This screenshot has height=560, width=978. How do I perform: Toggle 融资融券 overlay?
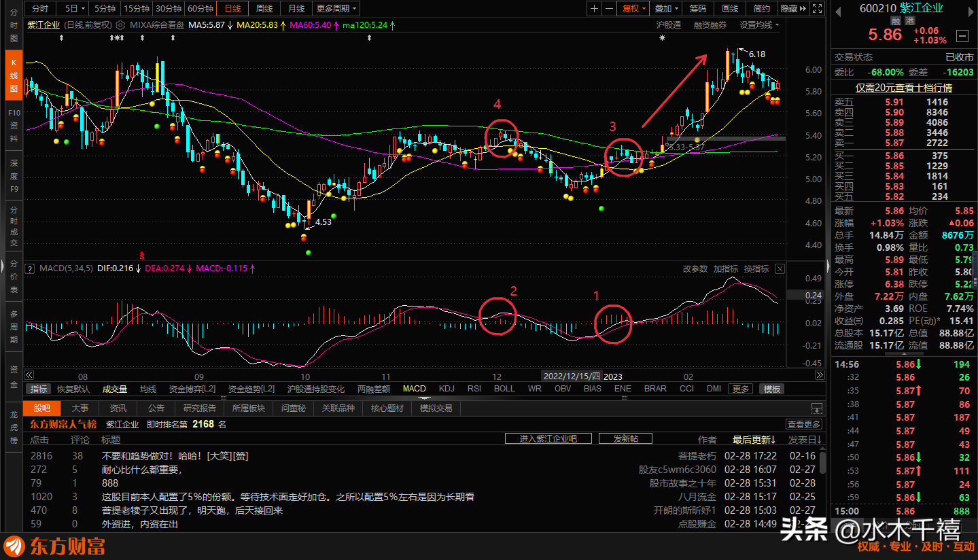point(710,25)
